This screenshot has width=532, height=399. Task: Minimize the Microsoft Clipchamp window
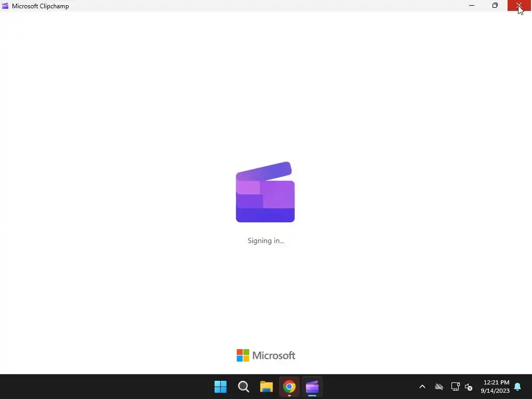pyautogui.click(x=472, y=5)
